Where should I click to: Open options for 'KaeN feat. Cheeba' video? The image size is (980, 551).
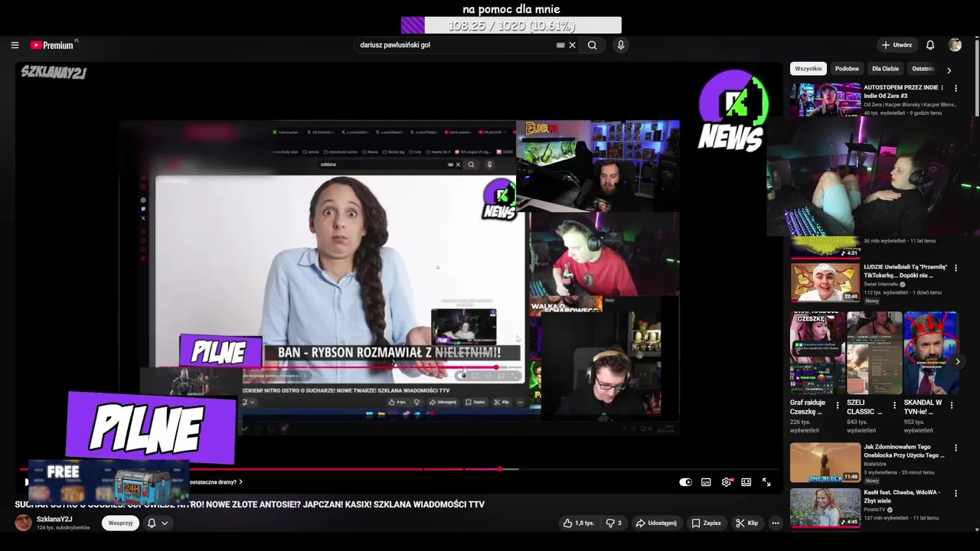pos(955,494)
